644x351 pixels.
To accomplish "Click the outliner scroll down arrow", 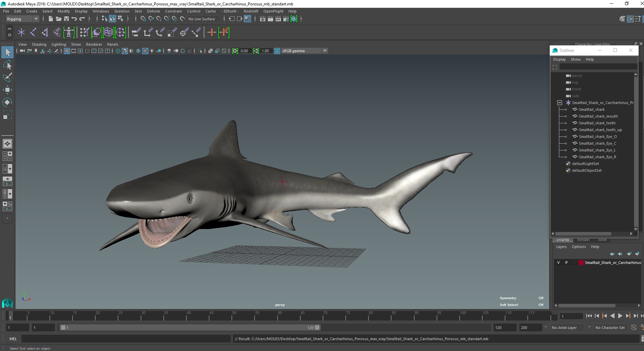I will 636,229.
